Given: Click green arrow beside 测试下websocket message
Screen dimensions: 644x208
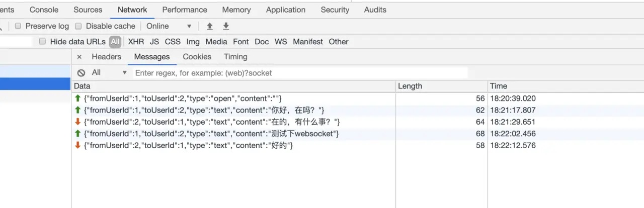Looking at the screenshot, I should pos(77,134).
